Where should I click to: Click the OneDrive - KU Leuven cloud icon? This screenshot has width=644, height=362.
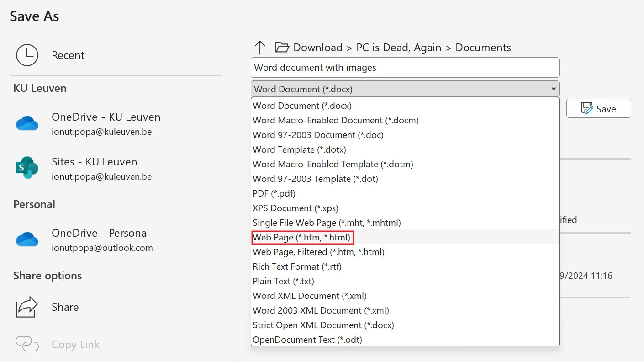(27, 123)
